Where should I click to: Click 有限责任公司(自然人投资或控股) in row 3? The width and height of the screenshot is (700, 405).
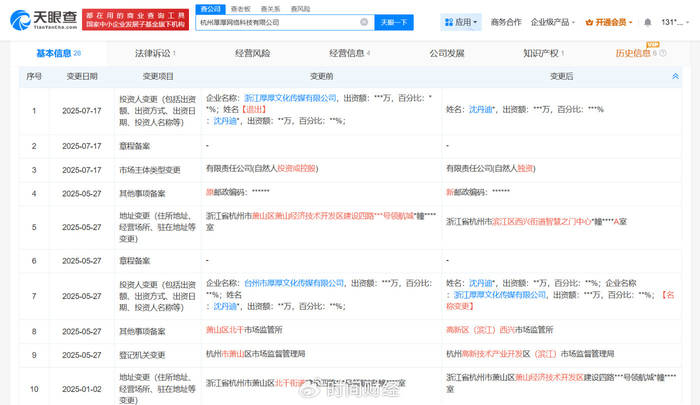262,168
